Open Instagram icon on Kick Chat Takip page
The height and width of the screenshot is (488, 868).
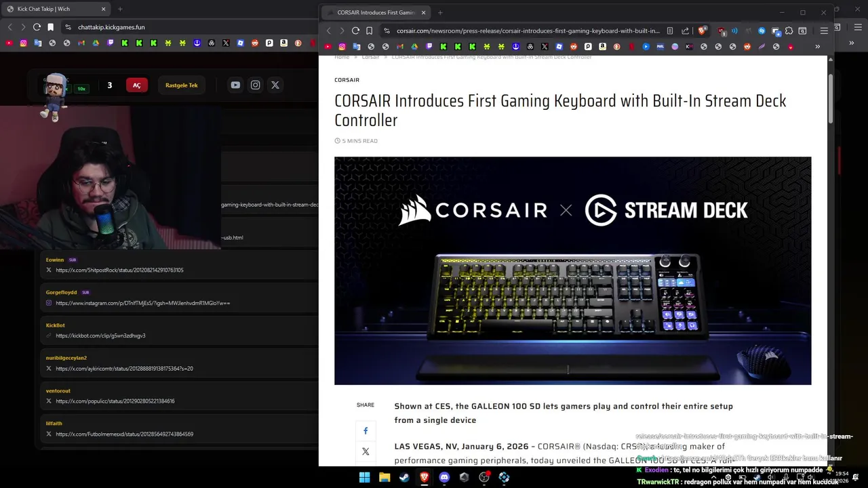[255, 85]
